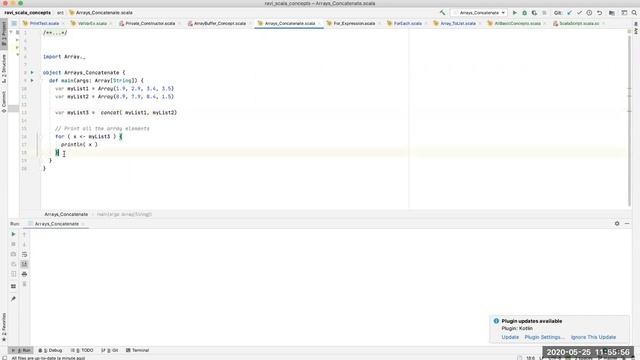
Task: Select the Arrays_Concatenate tab in Run panel
Action: click(56, 224)
